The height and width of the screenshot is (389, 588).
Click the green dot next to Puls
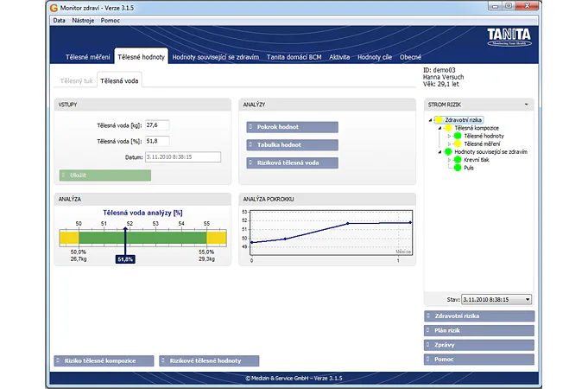pyautogui.click(x=458, y=168)
